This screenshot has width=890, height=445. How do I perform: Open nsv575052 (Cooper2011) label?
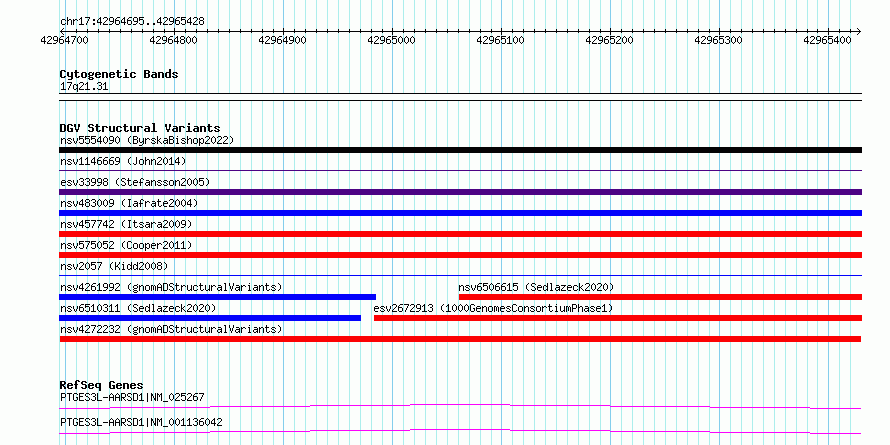[x=125, y=245]
